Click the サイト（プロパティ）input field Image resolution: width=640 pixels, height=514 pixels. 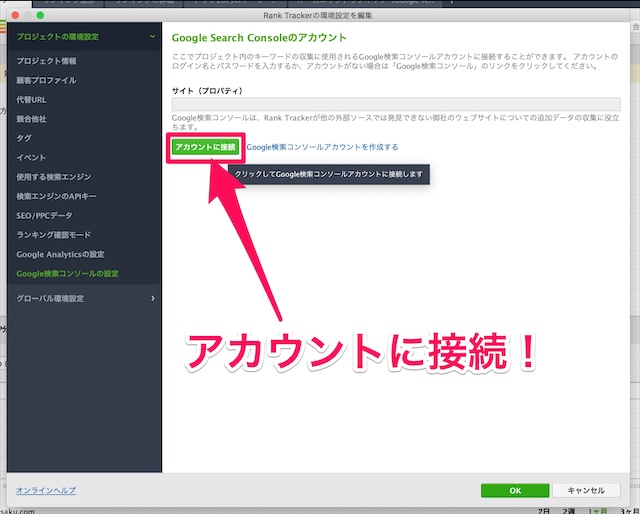tap(396, 104)
